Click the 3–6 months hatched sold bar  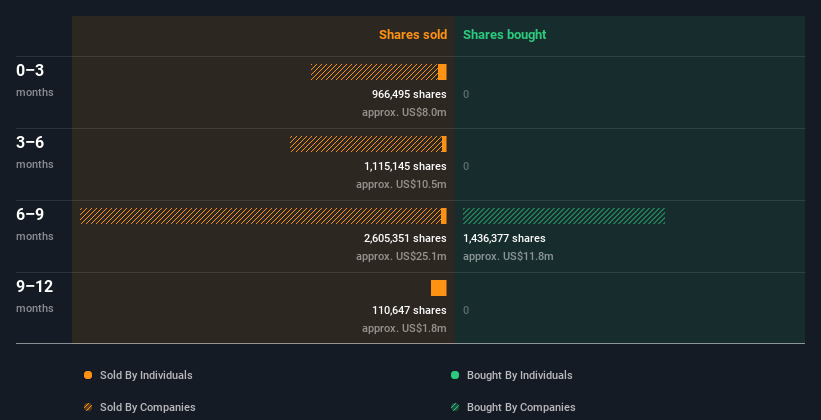(x=366, y=144)
